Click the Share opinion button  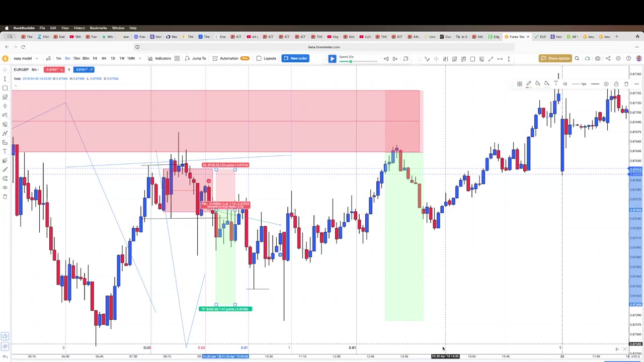coord(555,58)
